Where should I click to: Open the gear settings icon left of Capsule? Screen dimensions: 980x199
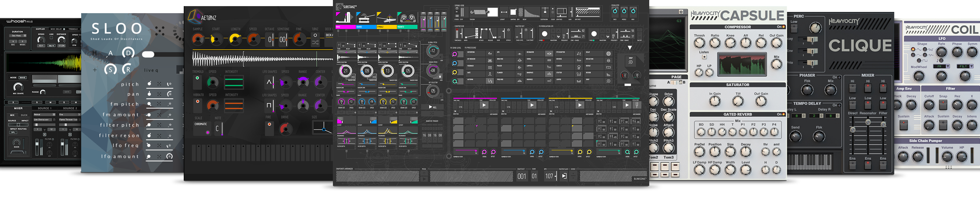coord(681,12)
